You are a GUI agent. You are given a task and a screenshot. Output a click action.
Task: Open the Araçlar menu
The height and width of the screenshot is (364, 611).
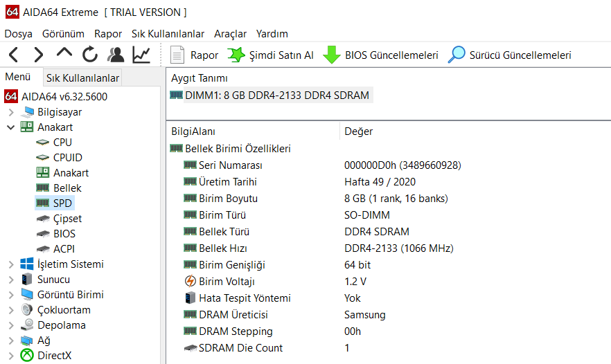click(x=230, y=34)
